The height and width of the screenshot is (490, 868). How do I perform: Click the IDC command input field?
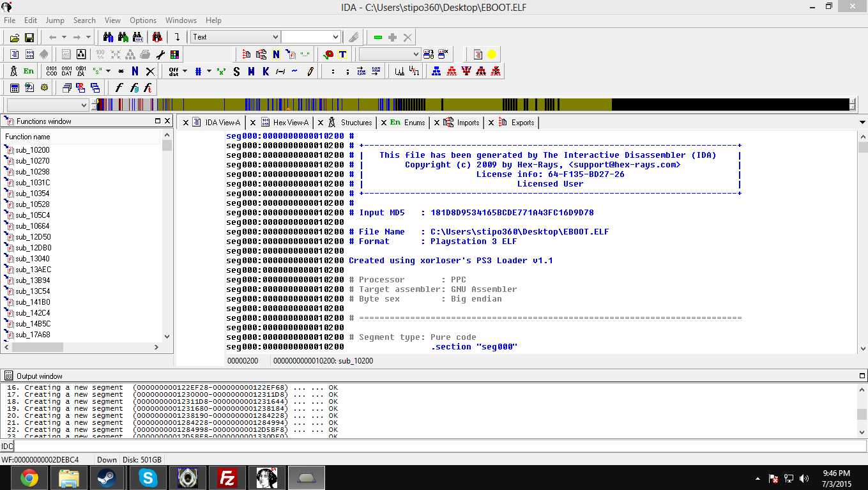pyautogui.click(x=440, y=446)
